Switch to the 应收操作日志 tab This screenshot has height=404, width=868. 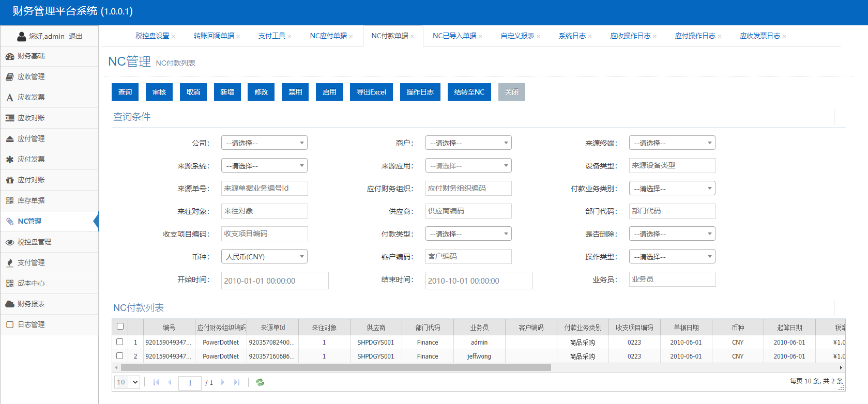pos(630,36)
